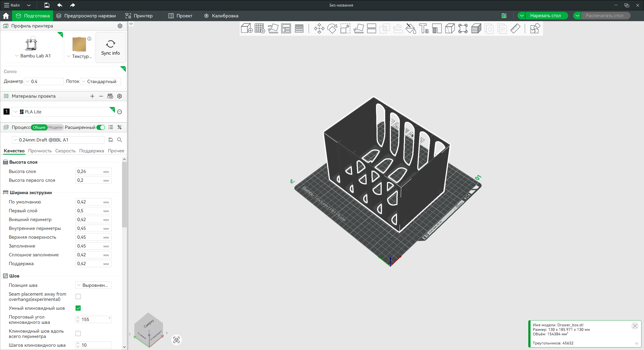644x350 pixels.
Task: Disable the Расширенный advanced toggle
Action: (101, 127)
